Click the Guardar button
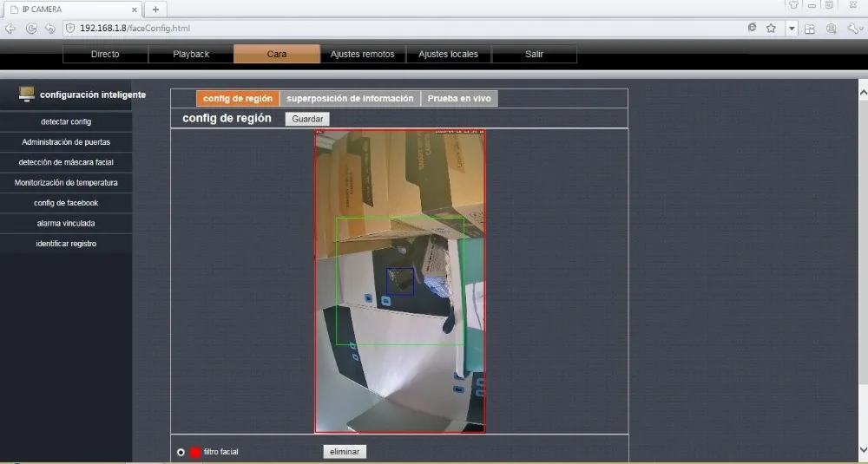The height and width of the screenshot is (464, 868). tap(307, 119)
